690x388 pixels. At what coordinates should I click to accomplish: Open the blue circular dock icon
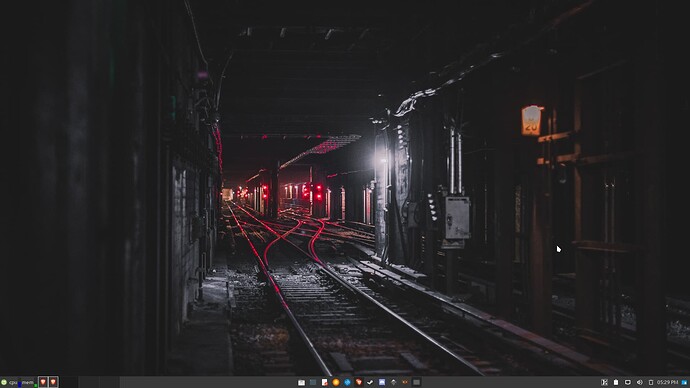(x=347, y=382)
